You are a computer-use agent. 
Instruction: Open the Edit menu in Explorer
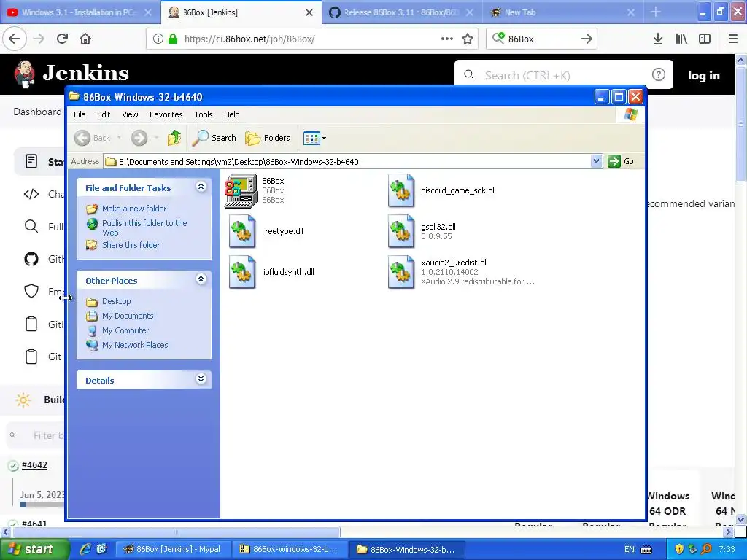click(x=104, y=114)
